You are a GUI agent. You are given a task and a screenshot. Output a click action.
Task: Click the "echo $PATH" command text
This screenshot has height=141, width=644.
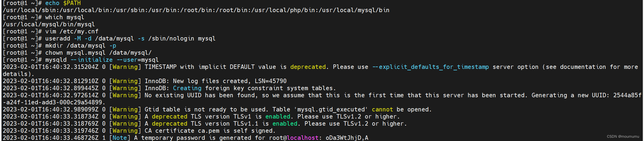tap(63, 3)
